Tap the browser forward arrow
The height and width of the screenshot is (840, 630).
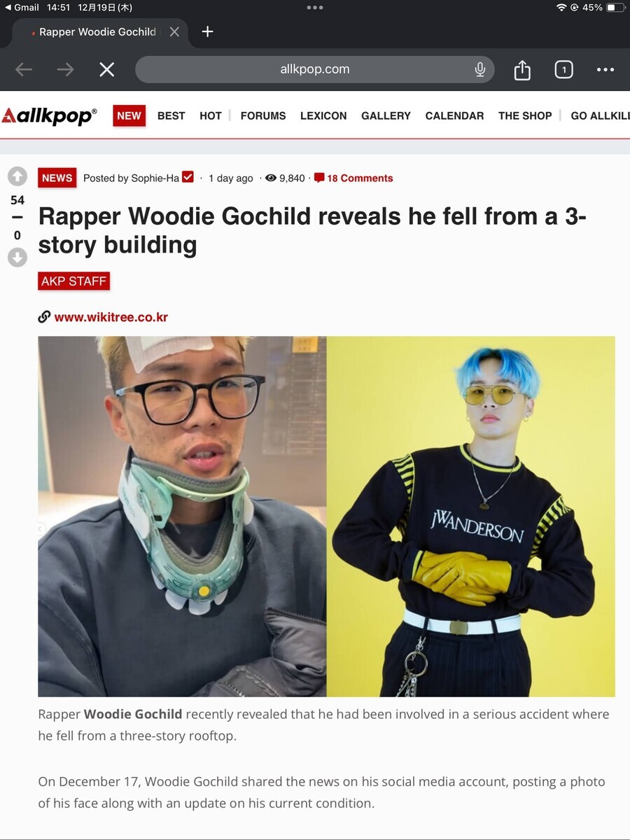[x=65, y=69]
